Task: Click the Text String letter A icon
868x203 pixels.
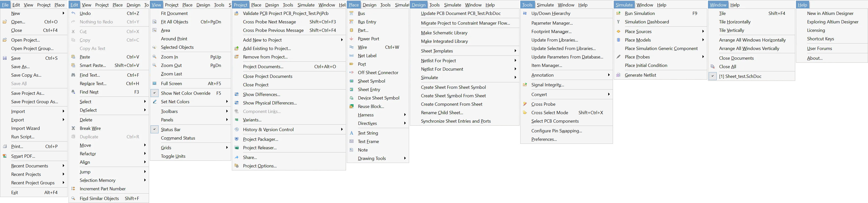Action: coord(351,133)
